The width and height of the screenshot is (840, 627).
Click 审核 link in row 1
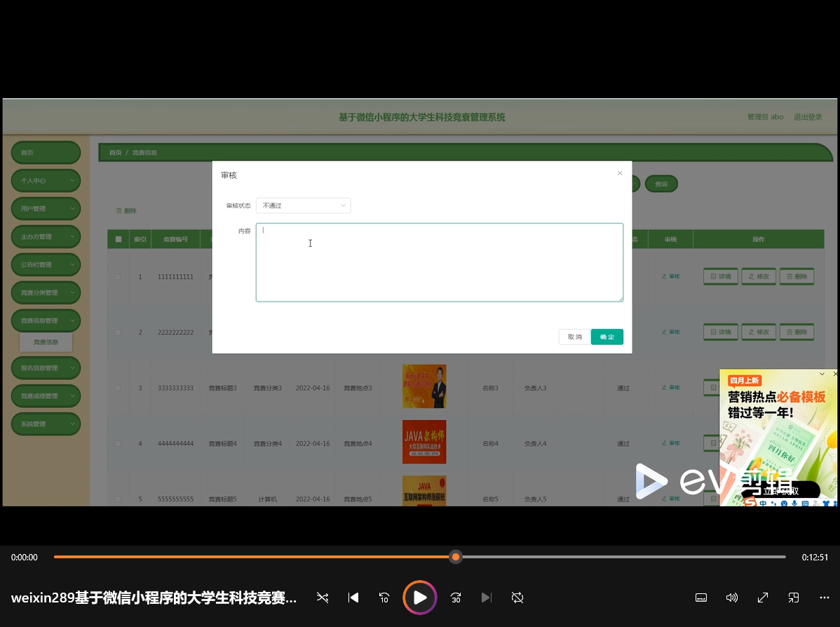(671, 276)
